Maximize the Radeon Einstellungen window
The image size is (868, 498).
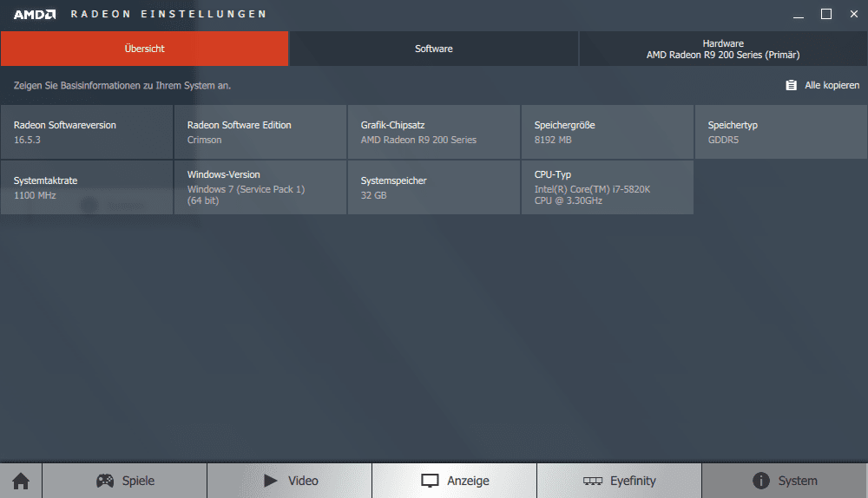coord(826,15)
